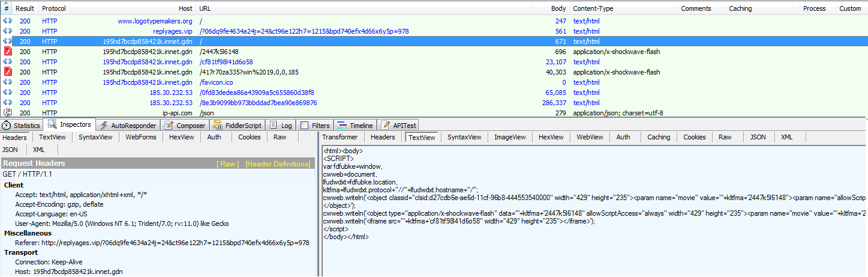The width and height of the screenshot is (868, 277).
Task: Click the /json URL cell
Action: [x=206, y=113]
